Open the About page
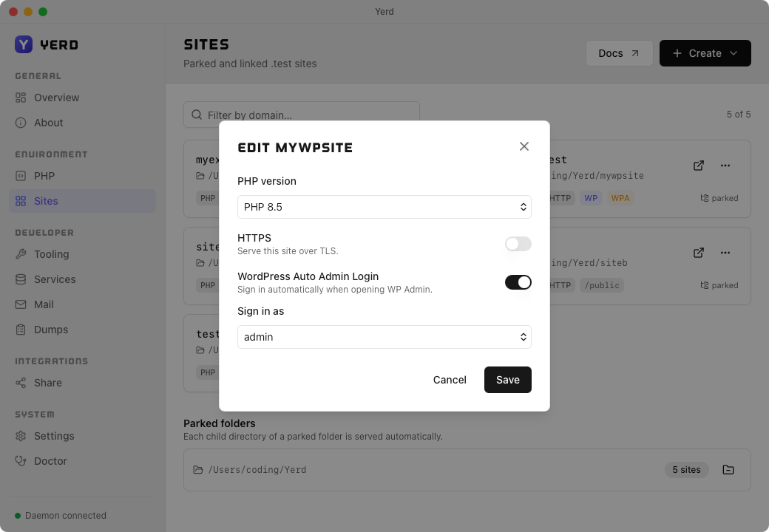 click(82, 123)
